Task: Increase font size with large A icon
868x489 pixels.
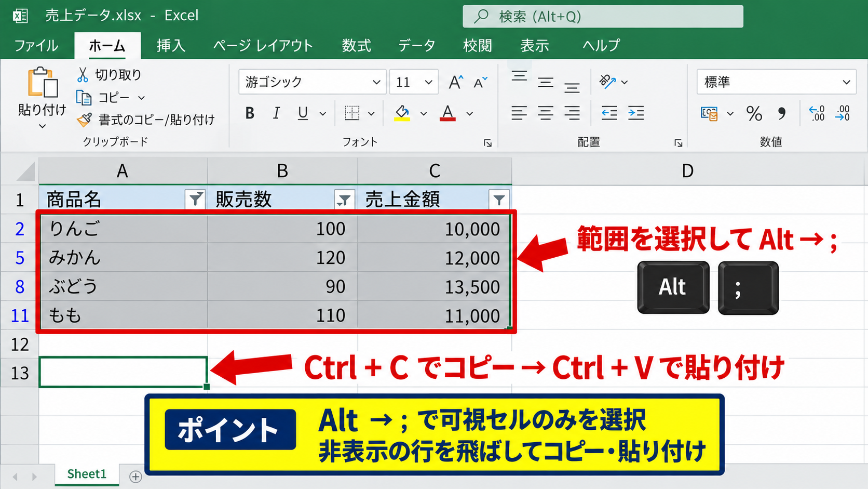Action: tap(456, 82)
